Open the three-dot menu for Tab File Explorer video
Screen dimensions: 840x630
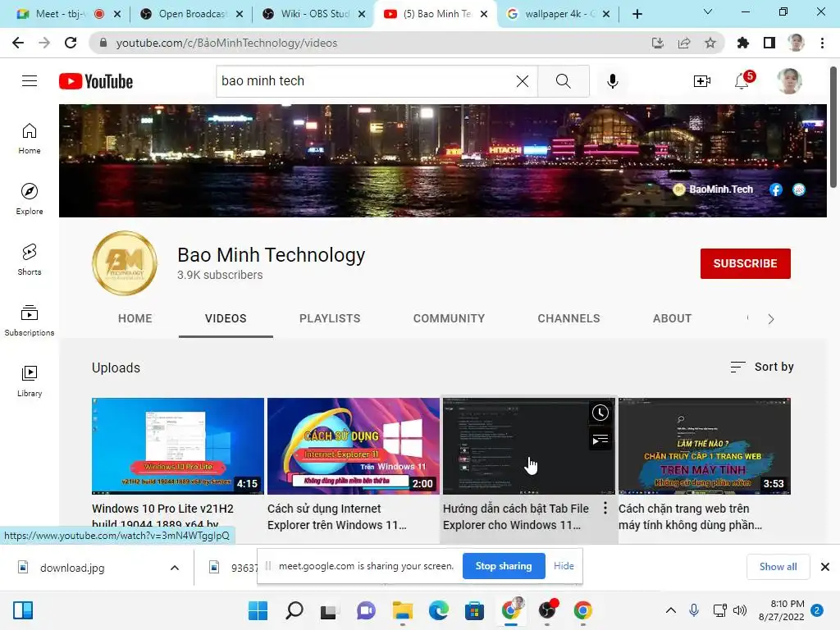pyautogui.click(x=605, y=508)
